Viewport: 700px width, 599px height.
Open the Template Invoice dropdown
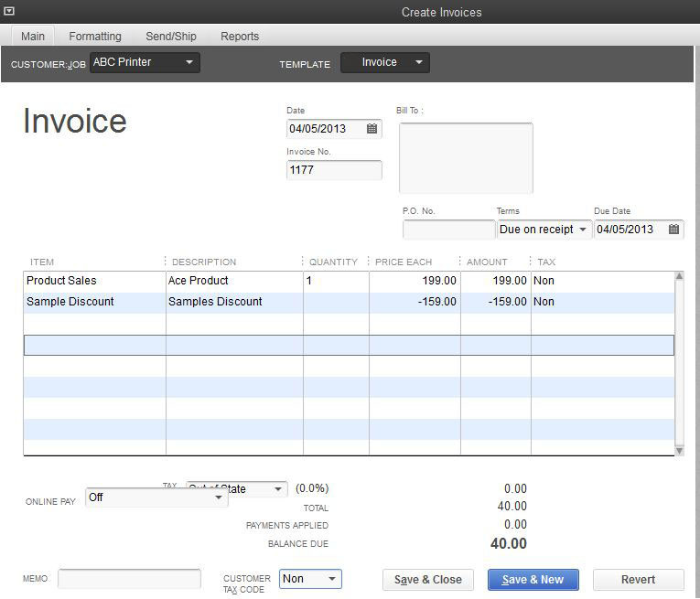click(x=418, y=62)
